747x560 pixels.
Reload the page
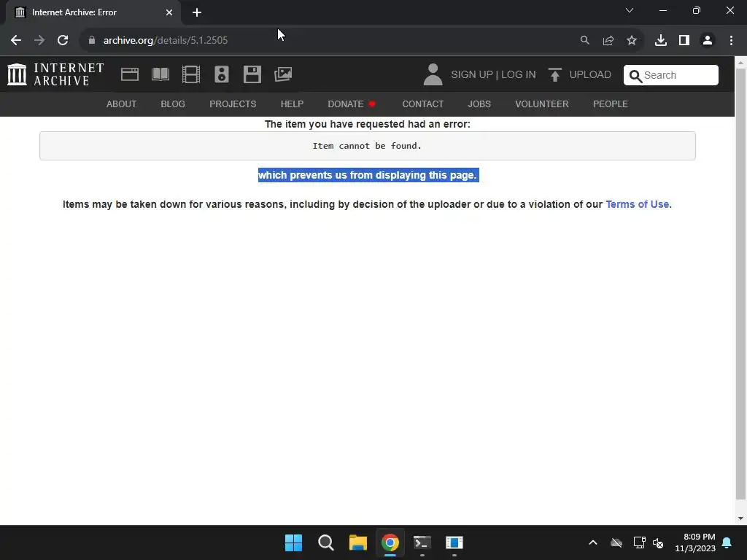(63, 40)
